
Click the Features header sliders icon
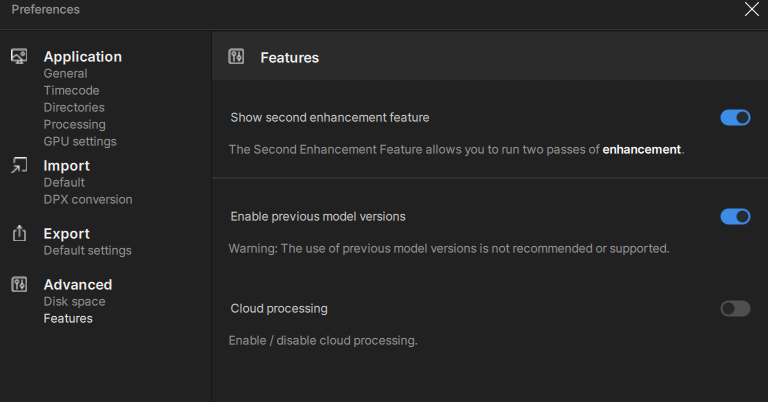(x=236, y=57)
